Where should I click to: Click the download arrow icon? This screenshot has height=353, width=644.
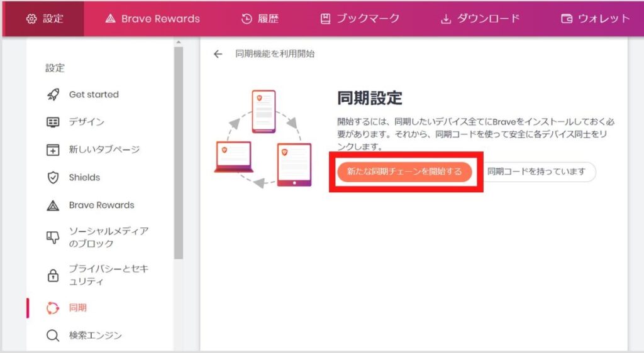tap(446, 19)
